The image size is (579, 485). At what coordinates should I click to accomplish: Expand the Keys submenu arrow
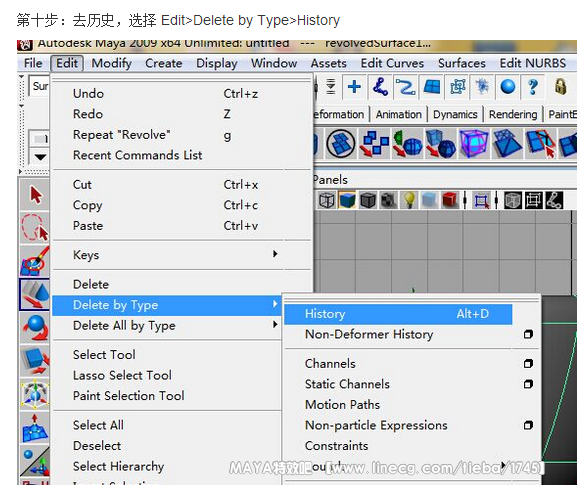275,254
